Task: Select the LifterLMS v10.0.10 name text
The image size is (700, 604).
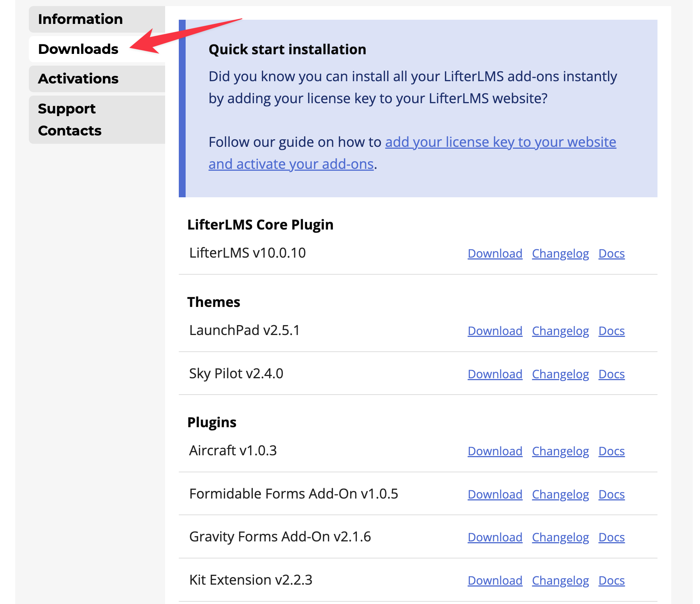Action: point(248,253)
